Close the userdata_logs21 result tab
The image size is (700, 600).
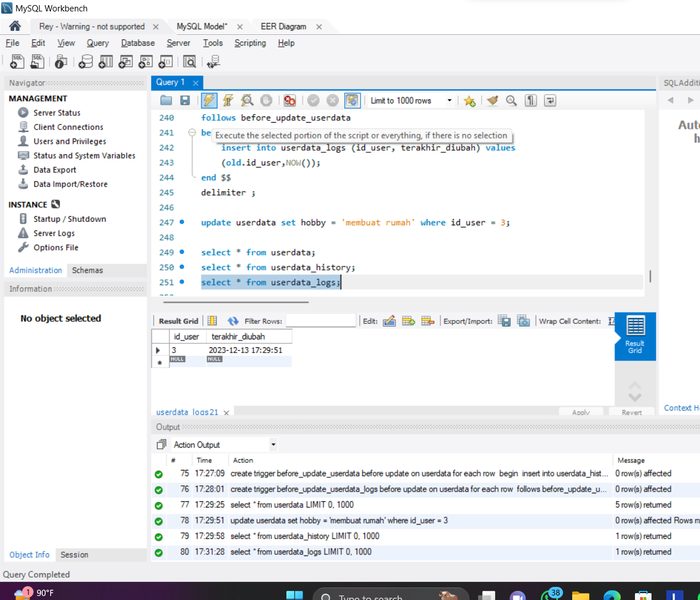coord(226,412)
